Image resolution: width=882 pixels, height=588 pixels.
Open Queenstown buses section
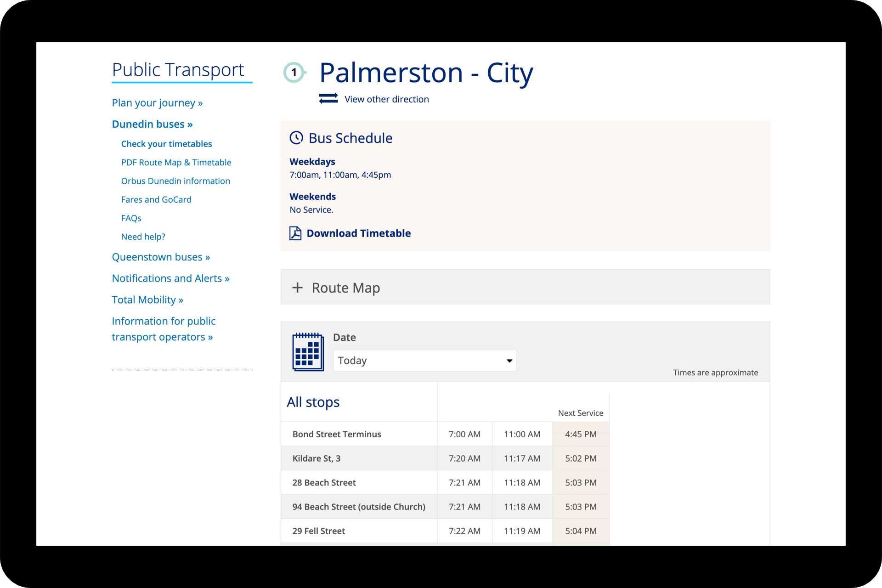(161, 257)
